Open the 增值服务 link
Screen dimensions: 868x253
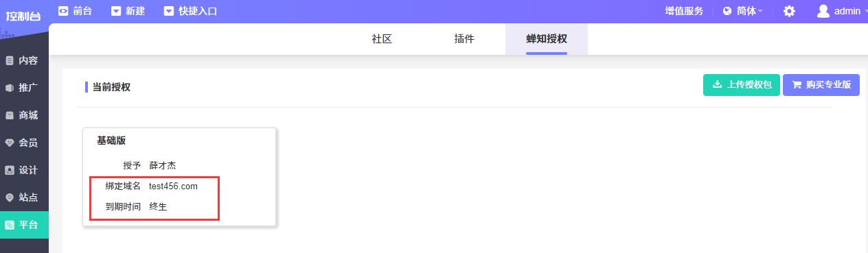(x=684, y=11)
